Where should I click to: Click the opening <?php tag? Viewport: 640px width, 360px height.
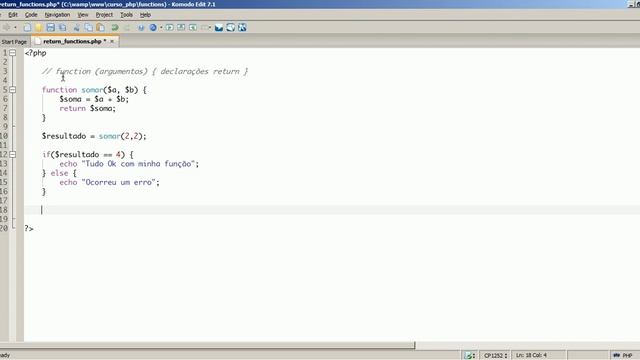[x=36, y=53]
